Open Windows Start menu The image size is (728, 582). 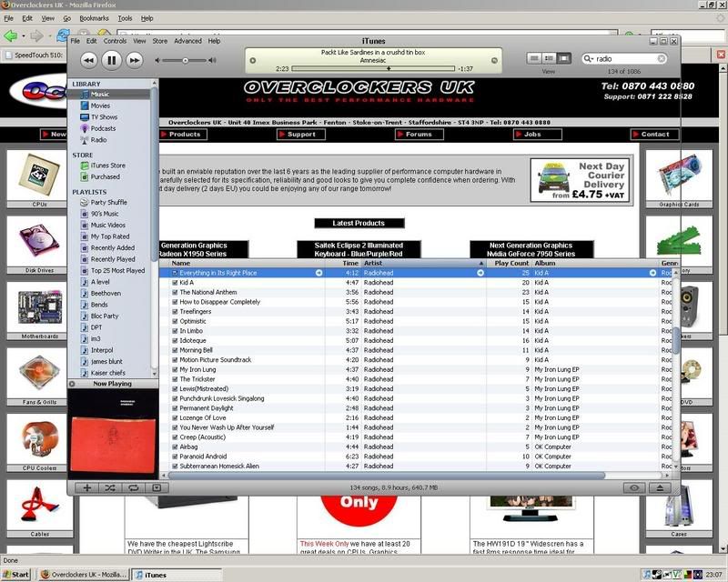click(16, 575)
